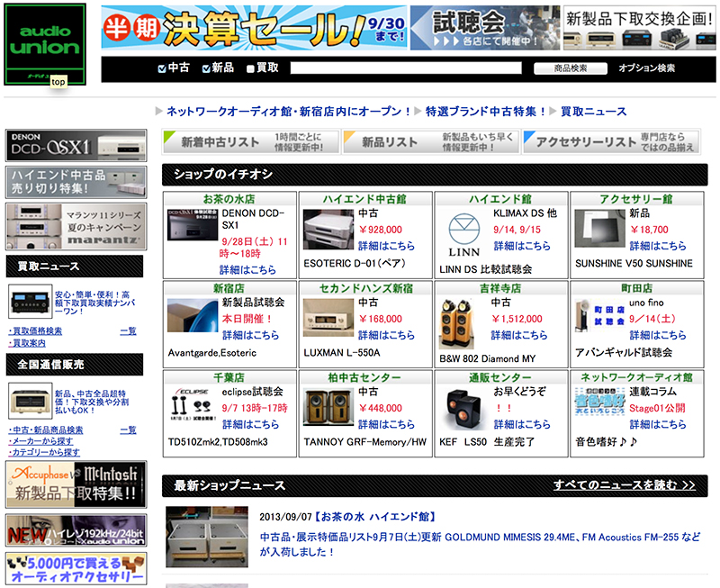Viewport: 720px width, 588px height.
Task: Open 中古品・展示特価品リスト9月7日更新 news link
Action: [480, 545]
